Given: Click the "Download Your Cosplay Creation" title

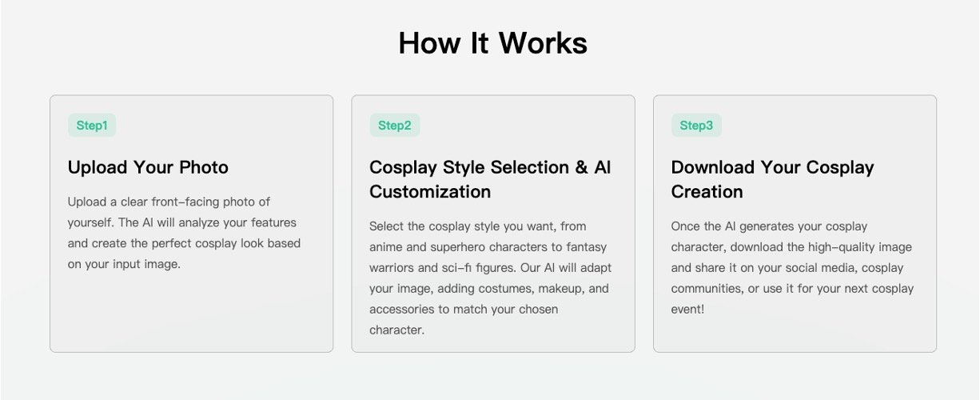Looking at the screenshot, I should pyautogui.click(x=772, y=179).
